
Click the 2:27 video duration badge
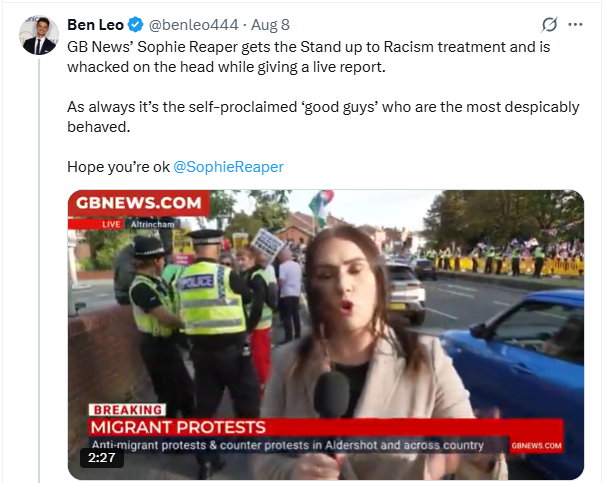point(100,458)
